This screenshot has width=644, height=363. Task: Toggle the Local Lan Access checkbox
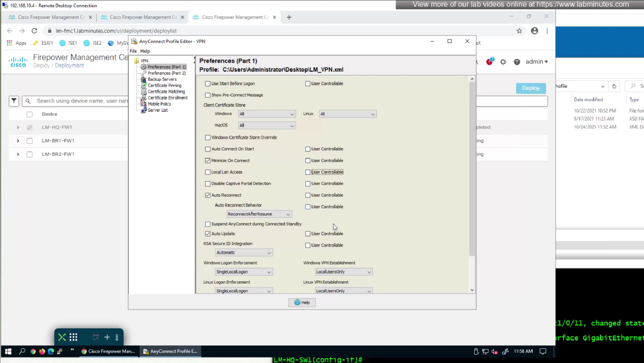coord(208,172)
